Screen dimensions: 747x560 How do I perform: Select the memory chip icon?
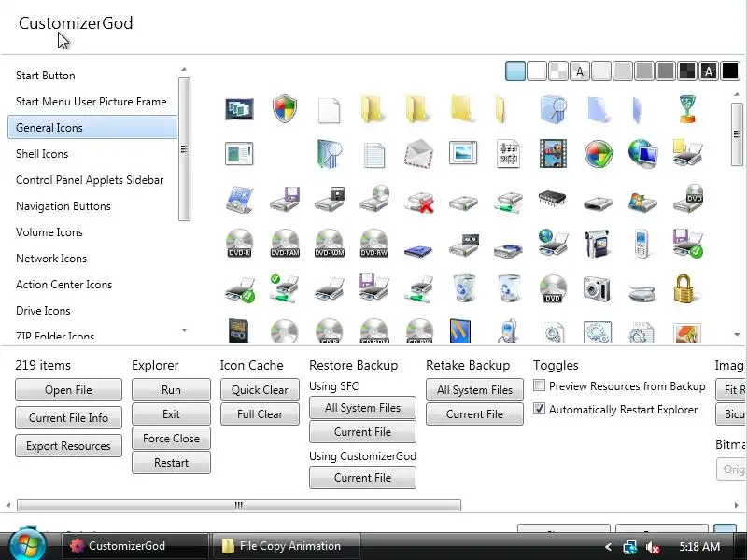[x=552, y=197]
